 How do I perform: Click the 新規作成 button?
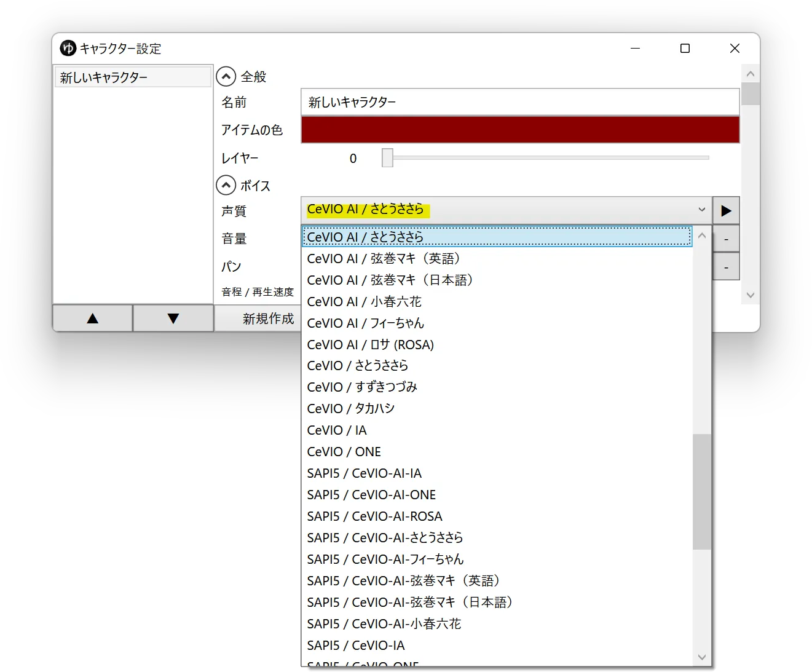[x=268, y=318]
